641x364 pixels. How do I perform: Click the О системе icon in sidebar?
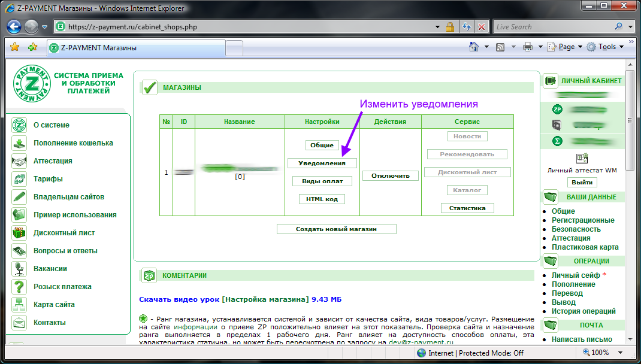pyautogui.click(x=19, y=125)
